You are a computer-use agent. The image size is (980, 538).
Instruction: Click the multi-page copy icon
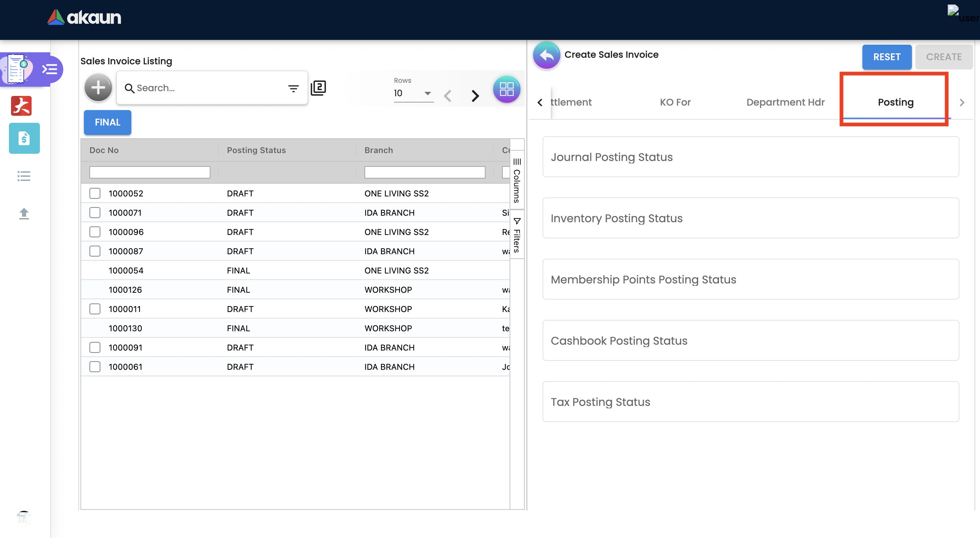(x=318, y=88)
